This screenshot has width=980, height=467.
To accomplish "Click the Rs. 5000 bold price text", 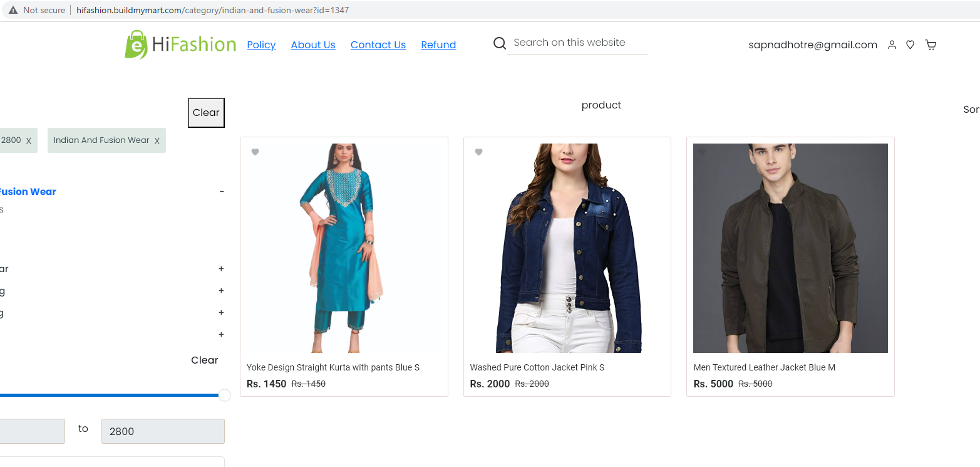I will (713, 384).
